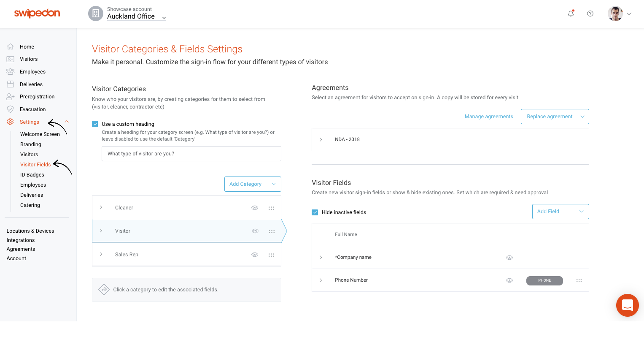The height and width of the screenshot is (345, 644).
Task: Click the direction sign hint icon
Action: pos(104,289)
